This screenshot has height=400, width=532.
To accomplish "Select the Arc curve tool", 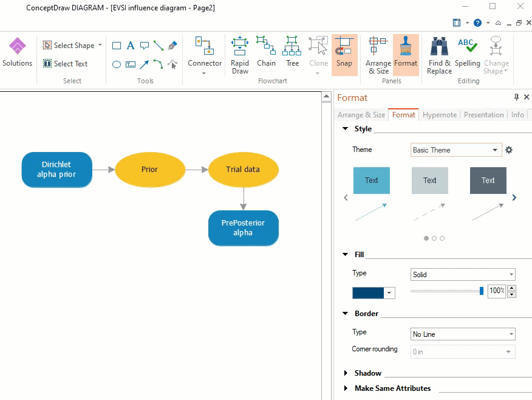I will tap(159, 64).
